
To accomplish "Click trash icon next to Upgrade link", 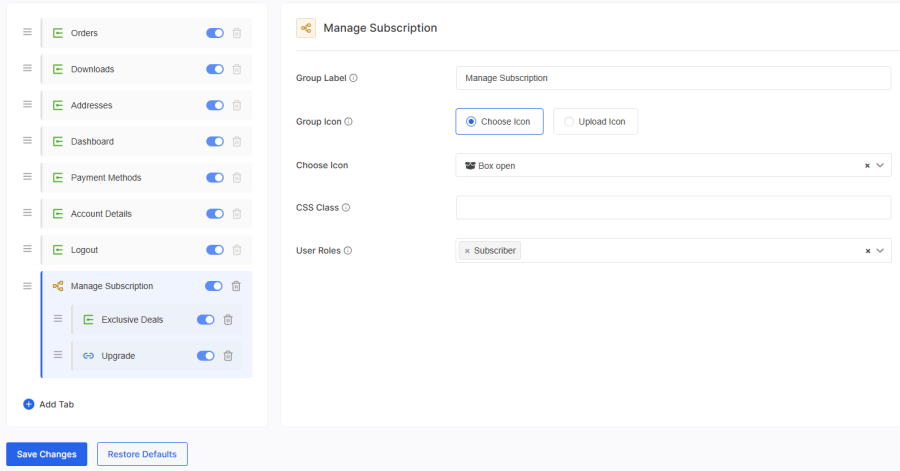I will (228, 356).
